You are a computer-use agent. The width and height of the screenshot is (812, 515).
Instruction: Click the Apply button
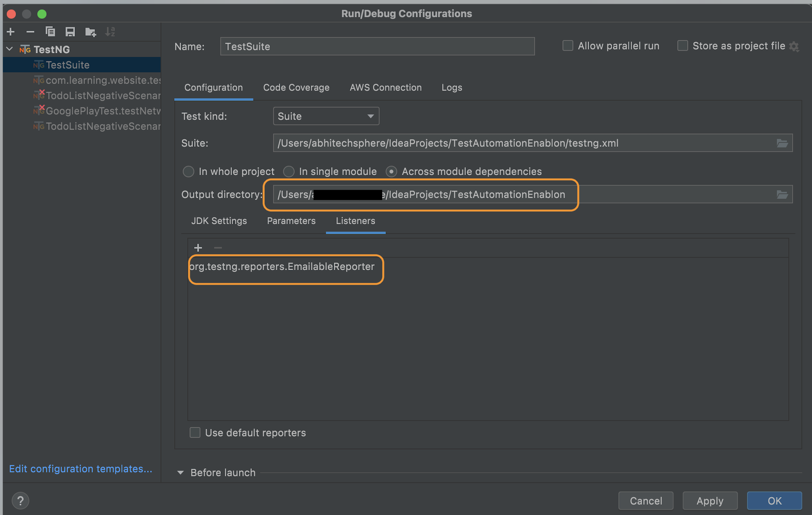[710, 501]
